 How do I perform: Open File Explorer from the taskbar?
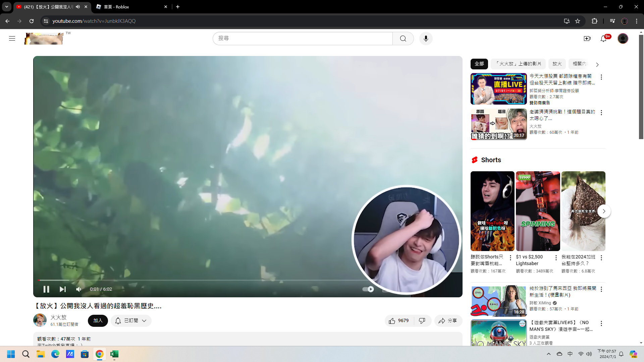[x=41, y=354]
